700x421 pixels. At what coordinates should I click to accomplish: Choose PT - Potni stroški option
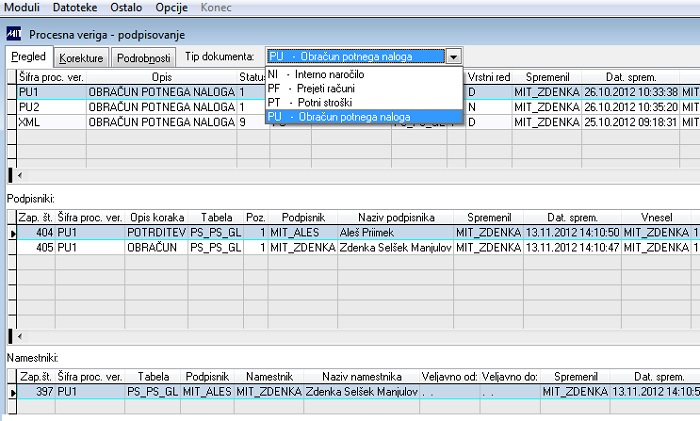click(x=364, y=102)
